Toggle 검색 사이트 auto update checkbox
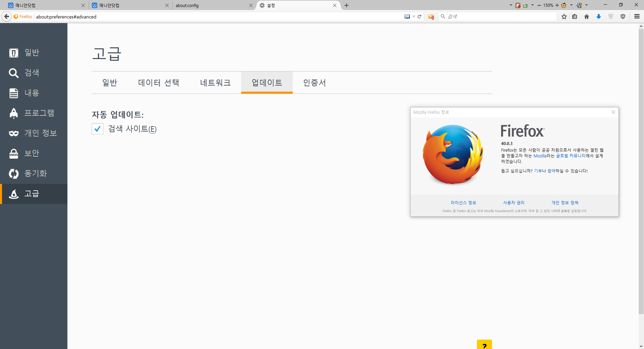 point(97,129)
